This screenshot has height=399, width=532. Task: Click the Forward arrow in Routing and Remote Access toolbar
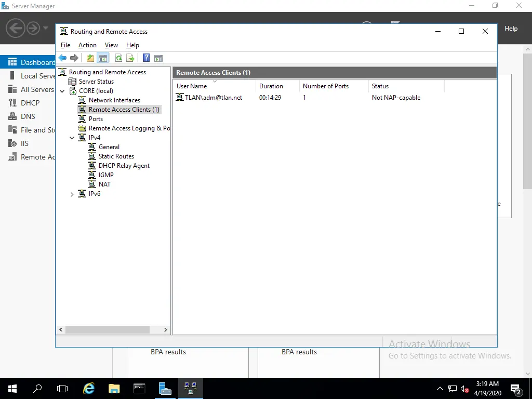tap(74, 58)
